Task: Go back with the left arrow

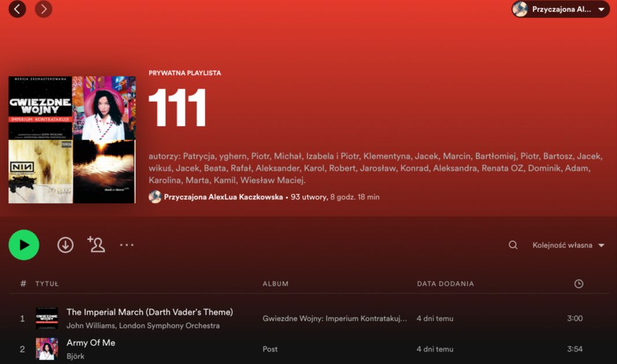Action: 17,9
